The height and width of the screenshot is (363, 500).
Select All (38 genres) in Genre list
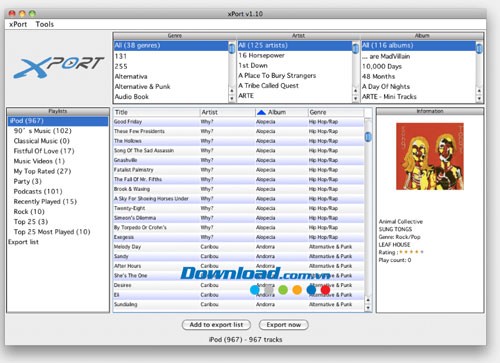[171, 45]
